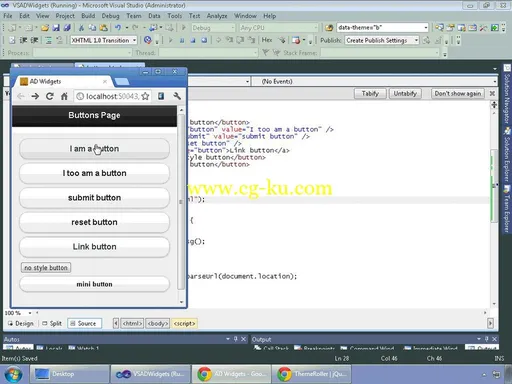Image resolution: width=512 pixels, height=384 pixels.
Task: Click the Undo arrow icon
Action: 118,28
